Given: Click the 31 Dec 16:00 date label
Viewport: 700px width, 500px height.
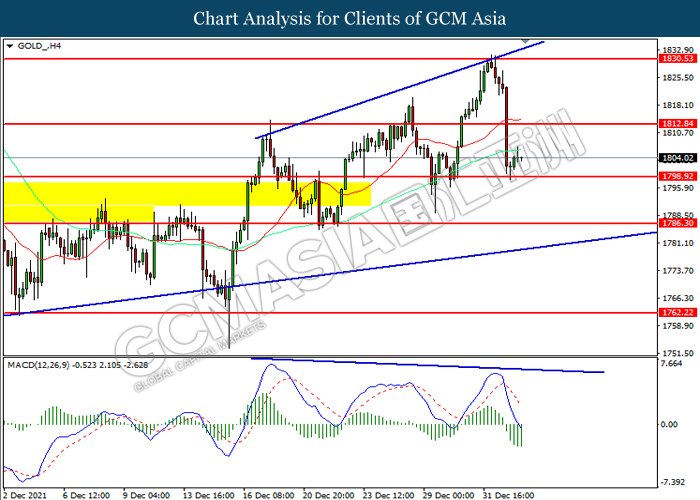Looking at the screenshot, I should tap(508, 495).
